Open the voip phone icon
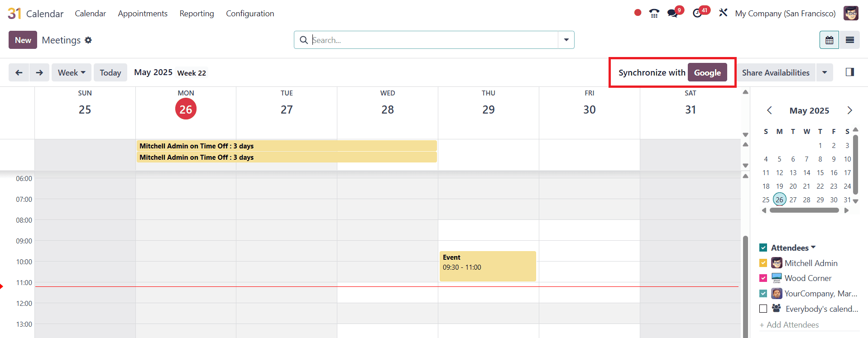 (654, 13)
